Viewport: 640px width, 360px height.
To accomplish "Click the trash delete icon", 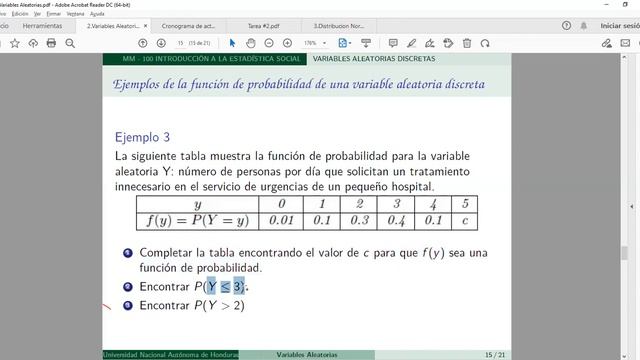I will (x=467, y=43).
